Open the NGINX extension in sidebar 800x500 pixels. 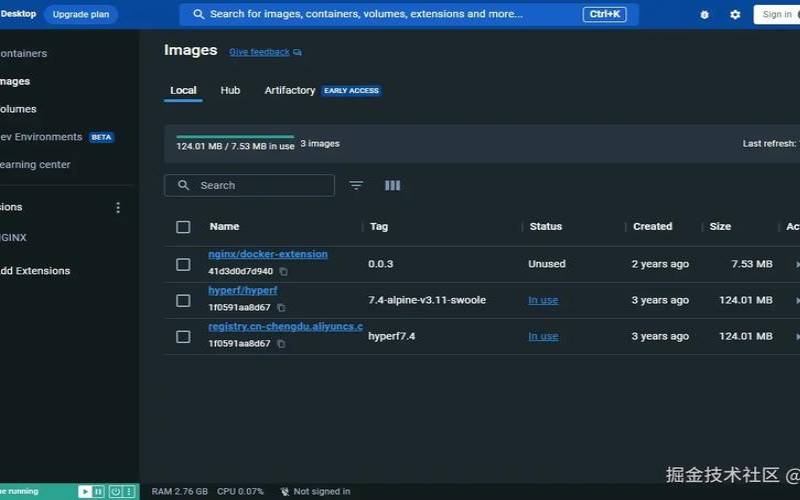[14, 238]
